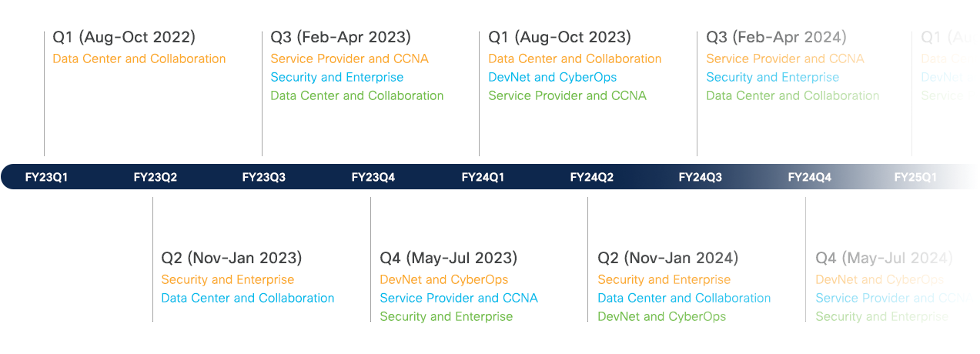980x354 pixels.
Task: Click the FY23Q3 timeline label
Action: click(x=264, y=177)
